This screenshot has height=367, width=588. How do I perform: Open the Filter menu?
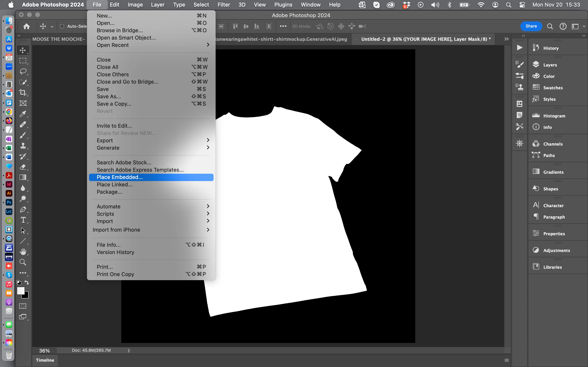point(224,5)
